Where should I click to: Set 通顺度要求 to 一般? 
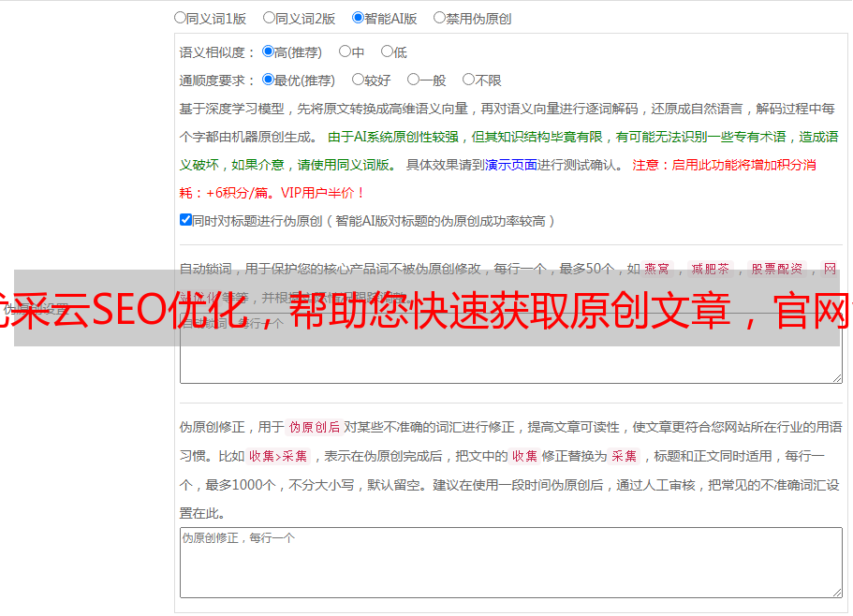pyautogui.click(x=414, y=80)
